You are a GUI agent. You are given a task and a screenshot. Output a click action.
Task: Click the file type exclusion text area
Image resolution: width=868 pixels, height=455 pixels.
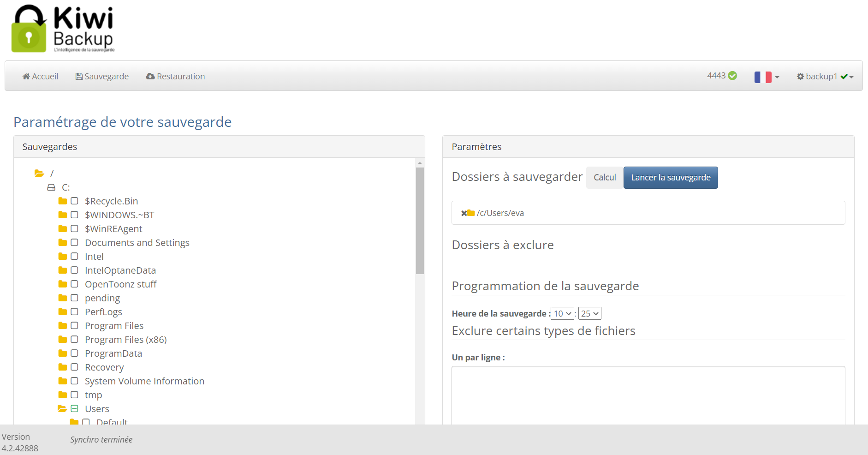pyautogui.click(x=648, y=395)
